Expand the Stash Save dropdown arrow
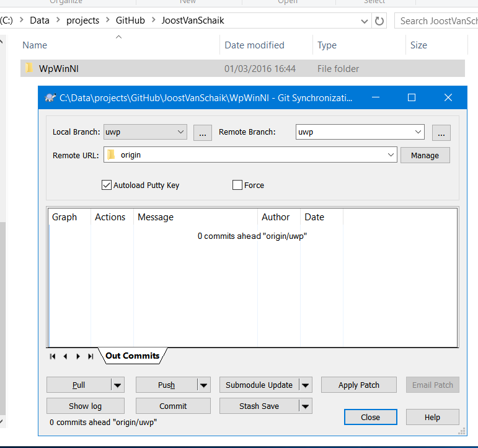The height and width of the screenshot is (448, 478). click(x=305, y=406)
